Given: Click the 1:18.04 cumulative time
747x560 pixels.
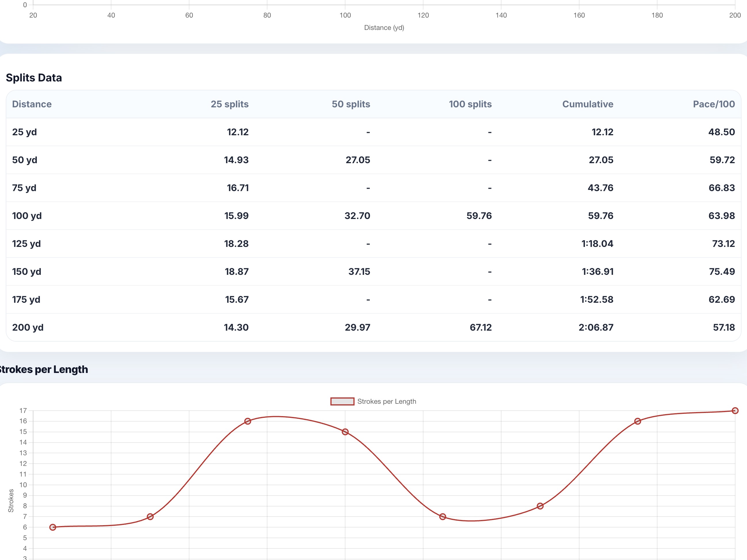Looking at the screenshot, I should pyautogui.click(x=597, y=244).
